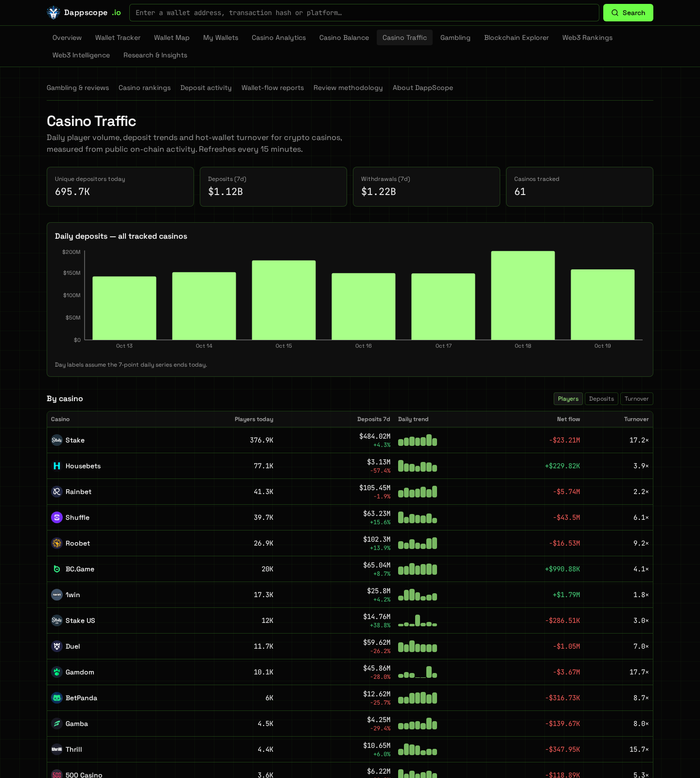Click the Stake casino logo
The image size is (700, 778).
coord(57,440)
